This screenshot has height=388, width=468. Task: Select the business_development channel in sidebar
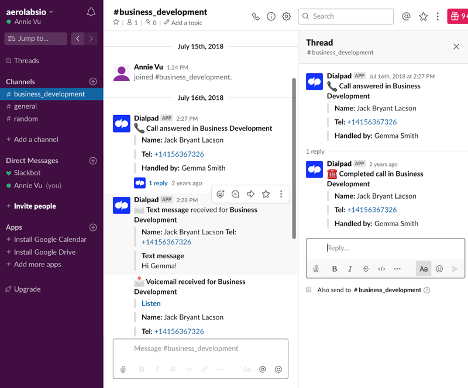click(x=52, y=94)
